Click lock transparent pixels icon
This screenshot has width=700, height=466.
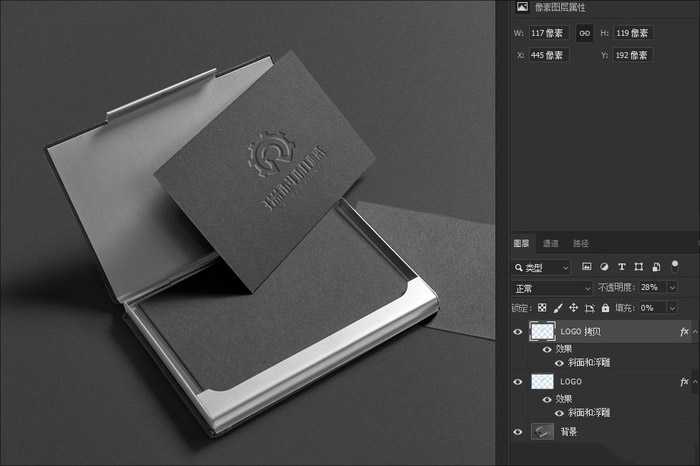[x=542, y=308]
